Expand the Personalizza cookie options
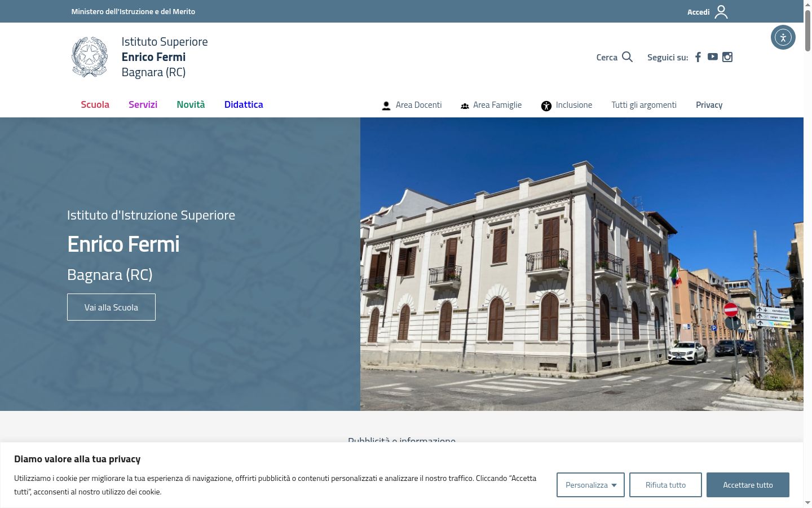 point(590,485)
